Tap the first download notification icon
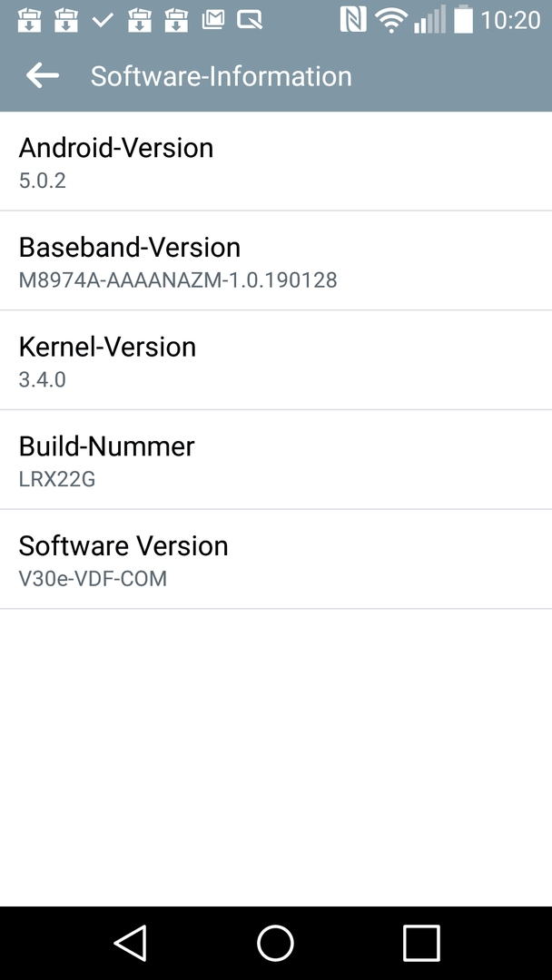The height and width of the screenshot is (980, 552). [x=29, y=20]
